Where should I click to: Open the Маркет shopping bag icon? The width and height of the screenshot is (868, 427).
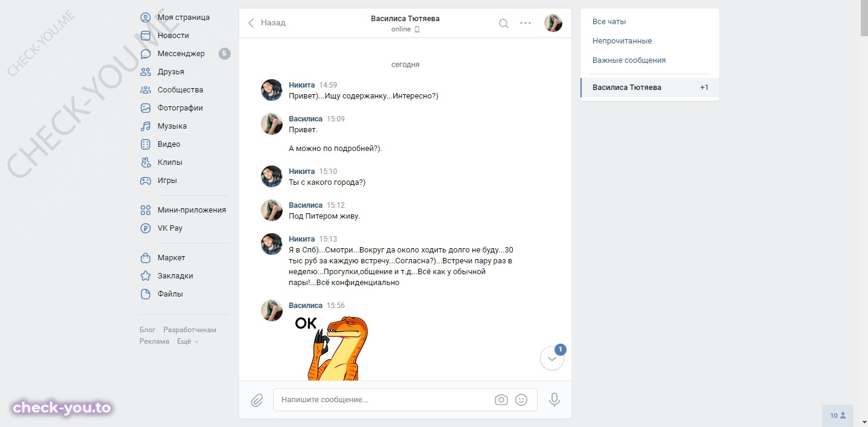coord(146,258)
